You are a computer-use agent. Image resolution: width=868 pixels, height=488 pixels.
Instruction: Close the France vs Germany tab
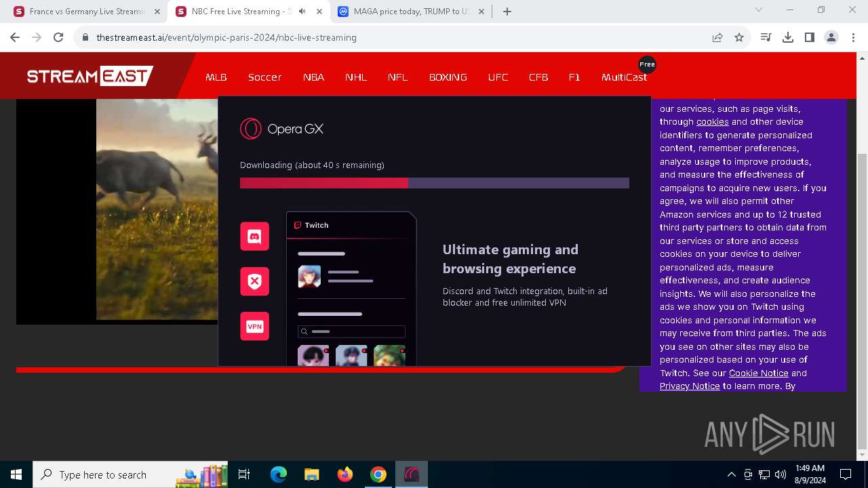coord(157,12)
